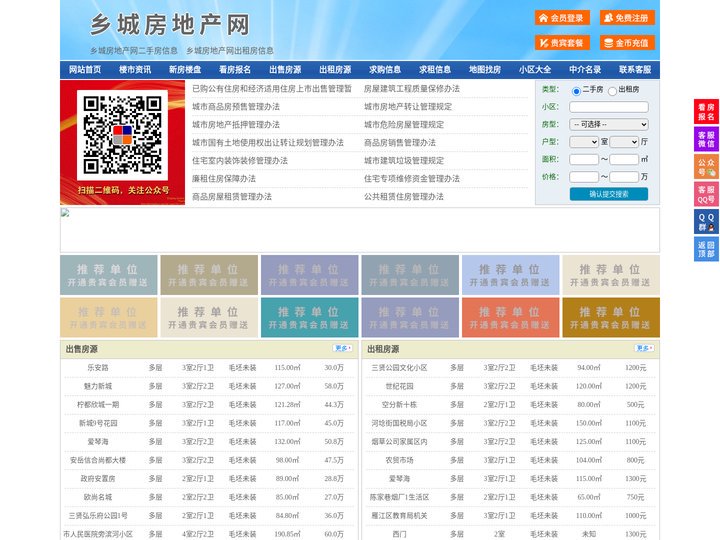The width and height of the screenshot is (720, 540).
Task: Open the 柠都欣城一期 sale listing
Action: (98, 405)
